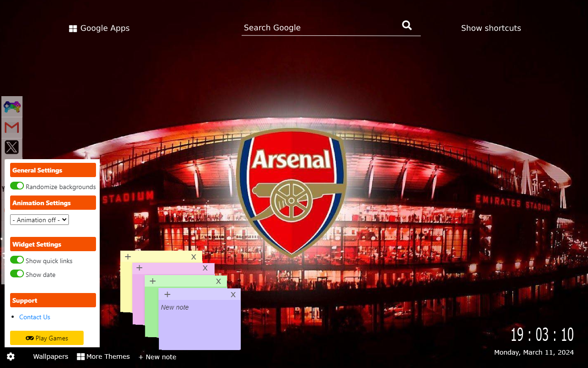
Task: Click the search magnifier icon
Action: [407, 25]
